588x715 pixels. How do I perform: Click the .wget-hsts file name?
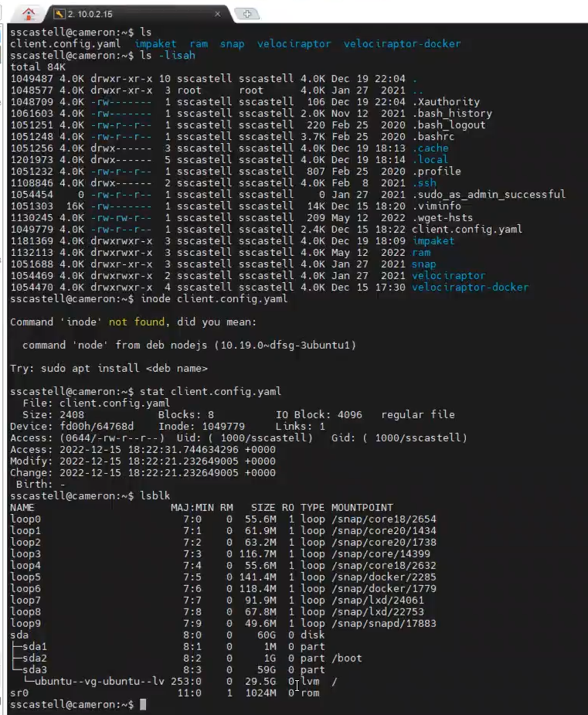442,217
